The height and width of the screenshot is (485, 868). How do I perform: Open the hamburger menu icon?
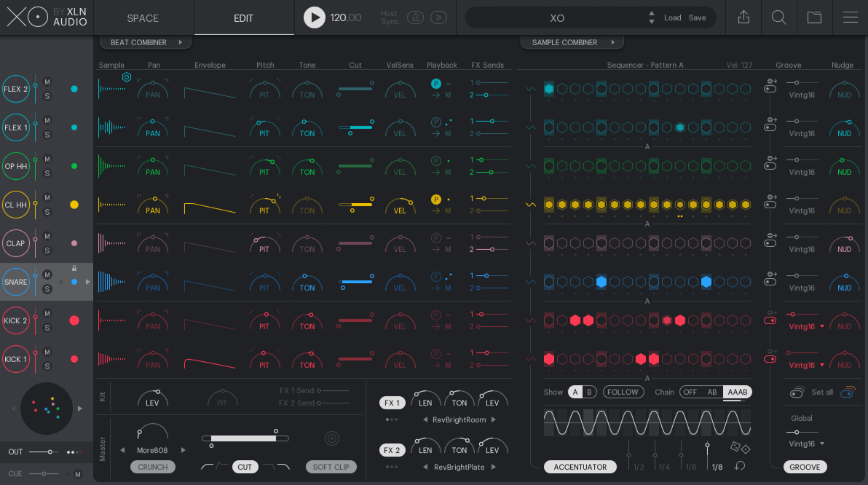click(x=850, y=17)
